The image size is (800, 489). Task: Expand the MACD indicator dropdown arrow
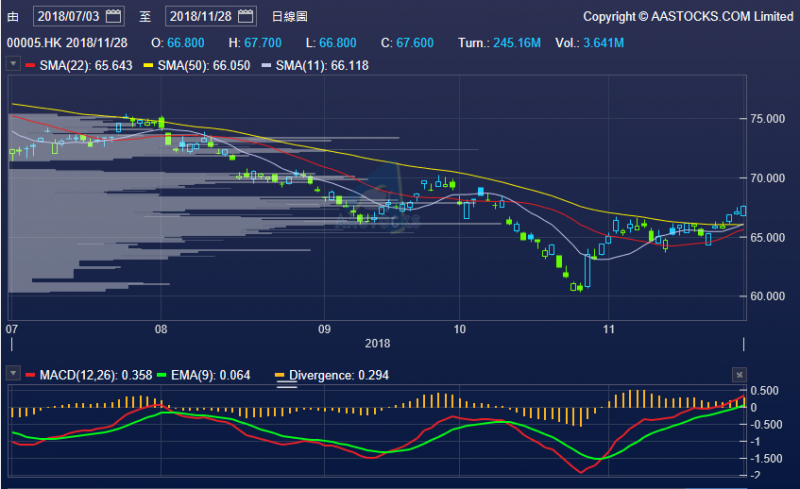[13, 374]
